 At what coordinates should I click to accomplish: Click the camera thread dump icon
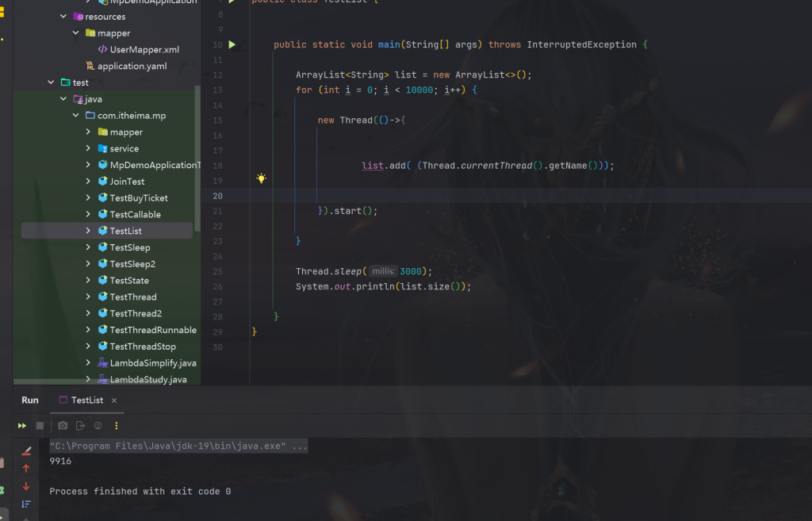(x=63, y=426)
